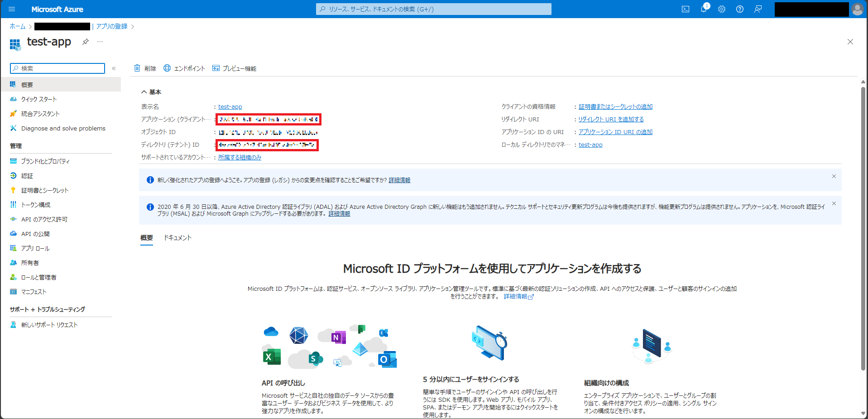Click the sidebar 検索 search field
This screenshot has width=868, height=419.
coord(57,68)
